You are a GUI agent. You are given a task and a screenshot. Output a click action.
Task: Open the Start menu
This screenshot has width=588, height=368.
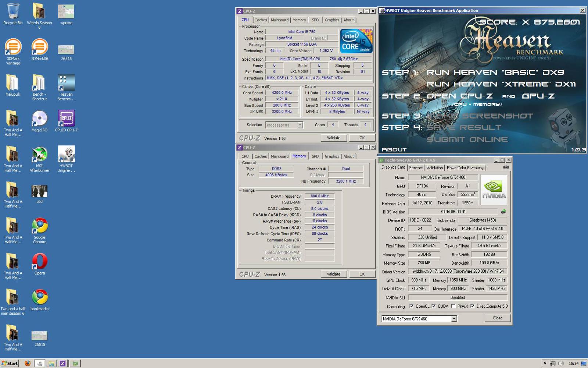[x=10, y=363]
